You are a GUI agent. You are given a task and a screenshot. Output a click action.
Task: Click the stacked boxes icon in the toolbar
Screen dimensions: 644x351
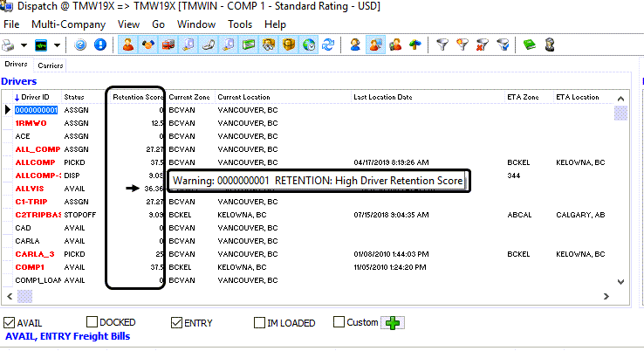(269, 45)
